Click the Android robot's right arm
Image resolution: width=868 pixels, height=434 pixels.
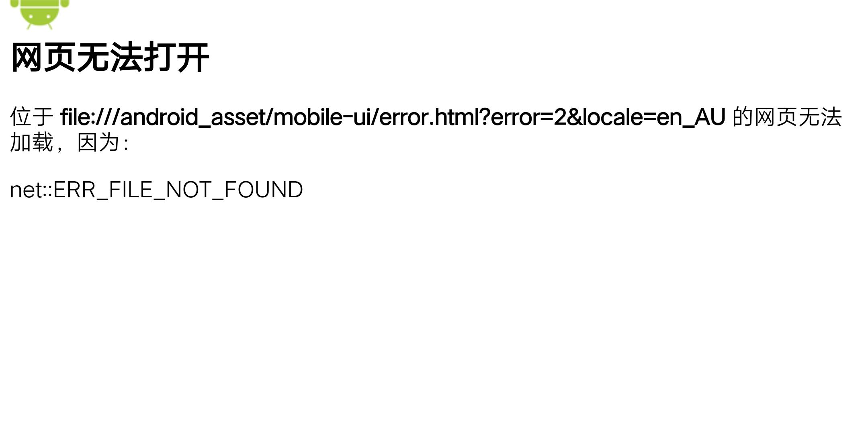(65, 4)
